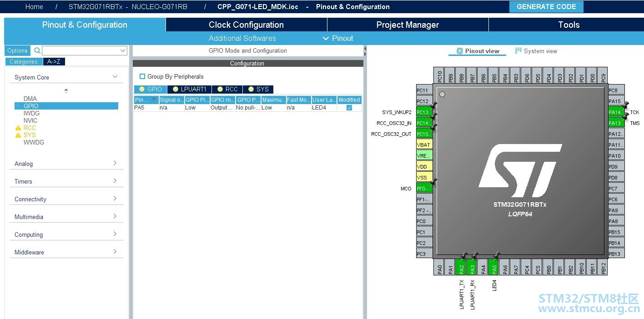Expand the Multimedia category
Viewport: 644px width, 319px height.
tap(115, 216)
